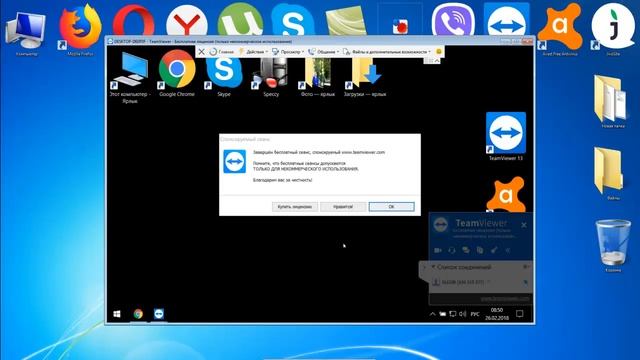Viewport: 640px width, 360px height.
Task: Open the 'Главная' toolbar tab
Action: (x=222, y=52)
